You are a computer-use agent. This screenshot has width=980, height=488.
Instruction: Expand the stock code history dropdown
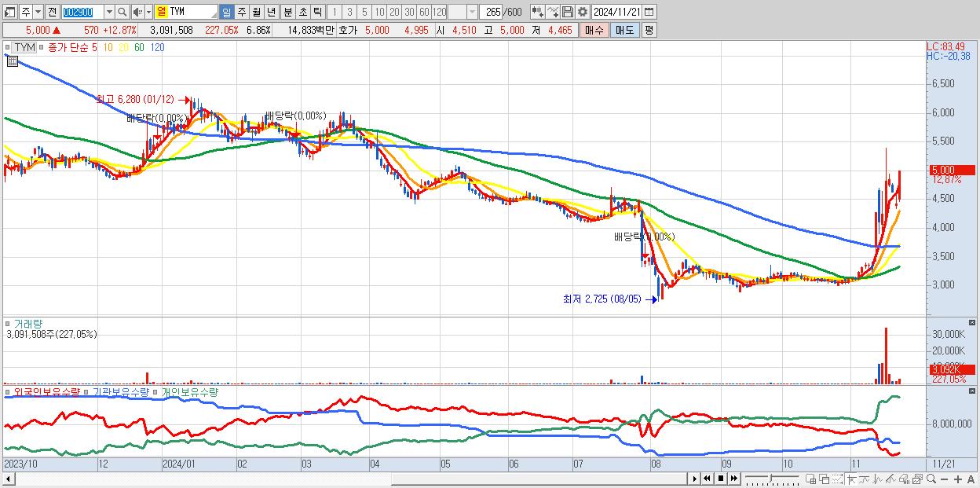(x=109, y=12)
